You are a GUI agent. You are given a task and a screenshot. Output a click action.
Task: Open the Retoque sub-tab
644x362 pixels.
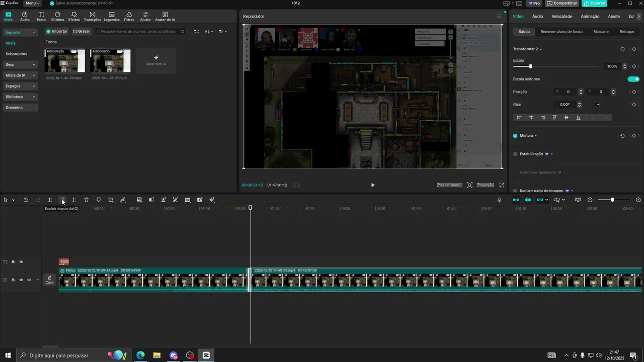627,32
